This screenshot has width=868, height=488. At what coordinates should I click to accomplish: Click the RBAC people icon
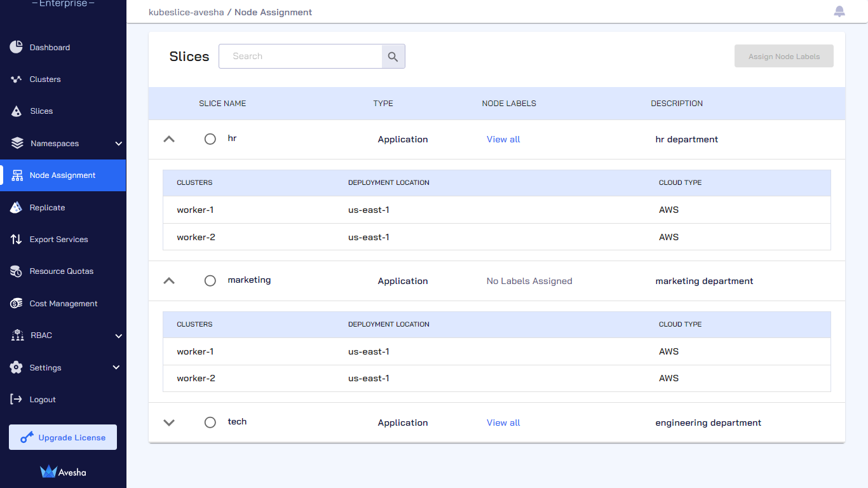(17, 335)
